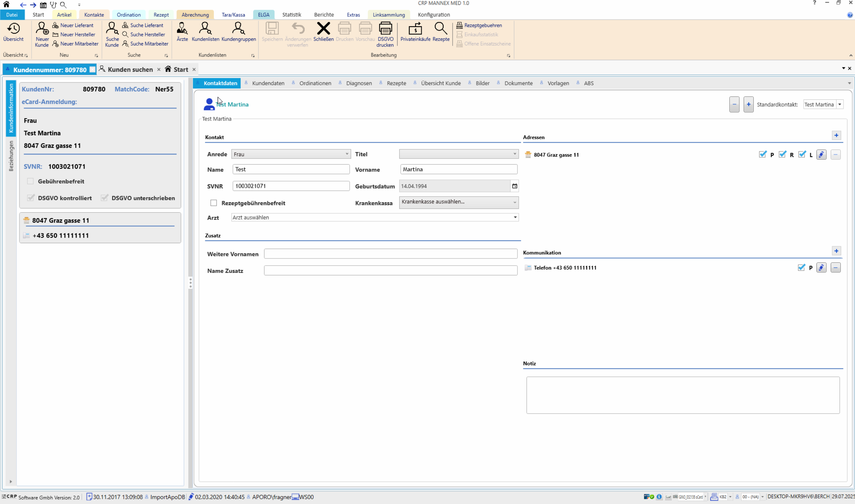
Task: Click the forward arrow in title bar
Action: pyautogui.click(x=33, y=5)
